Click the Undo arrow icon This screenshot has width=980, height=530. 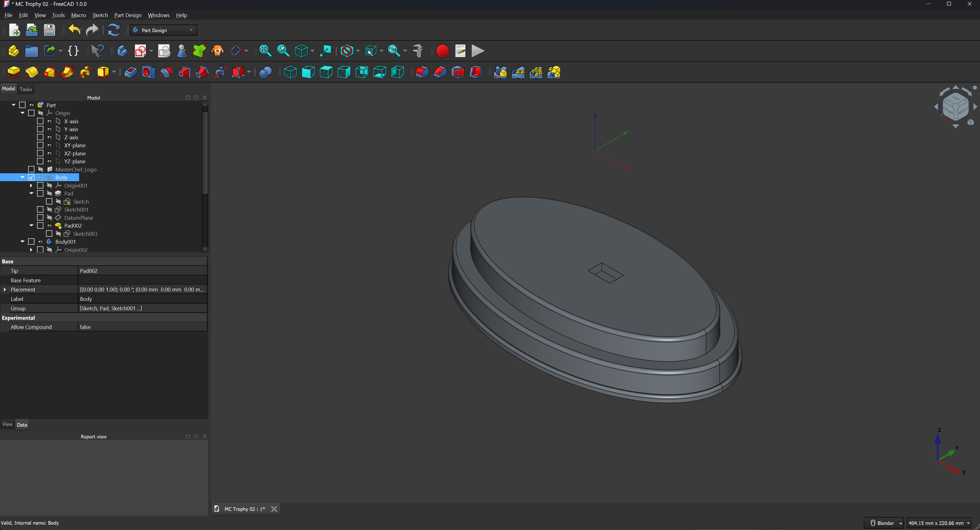75,30
